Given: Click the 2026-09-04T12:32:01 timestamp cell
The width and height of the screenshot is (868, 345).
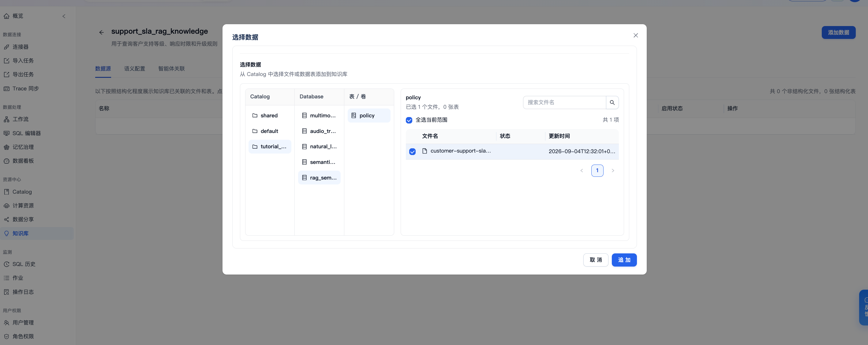Looking at the screenshot, I should (582, 151).
